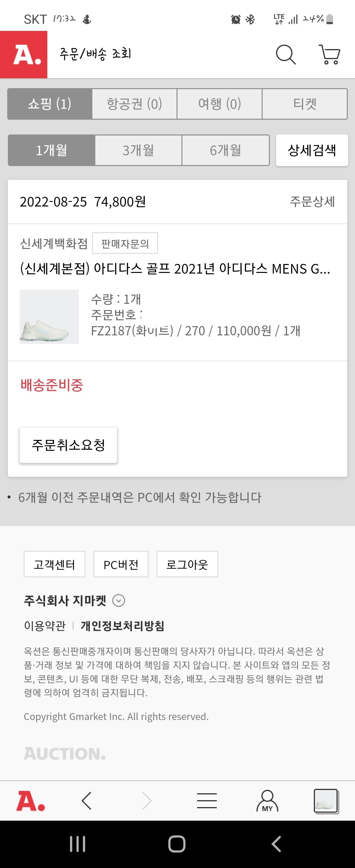Expand the 주식회사 지마켓 company info
The image size is (355, 868).
[119, 600]
